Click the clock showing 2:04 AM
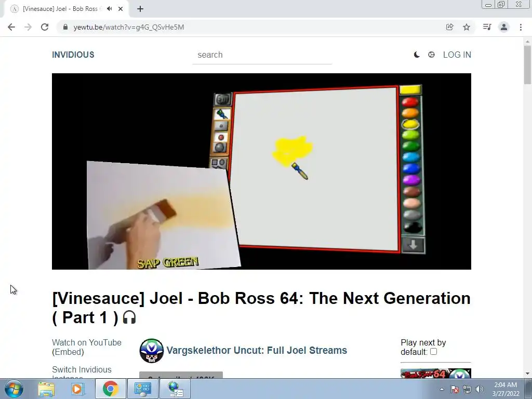532x399 pixels. (x=506, y=389)
